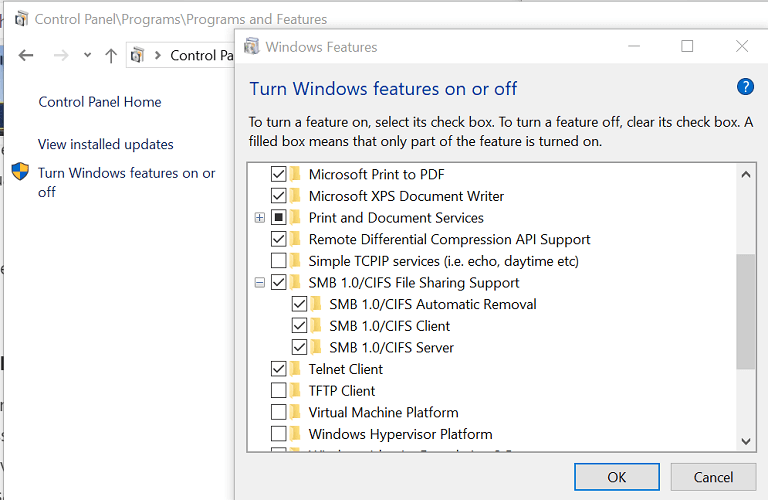
Task: Click folder icon of Print and Document Services
Action: click(x=295, y=217)
